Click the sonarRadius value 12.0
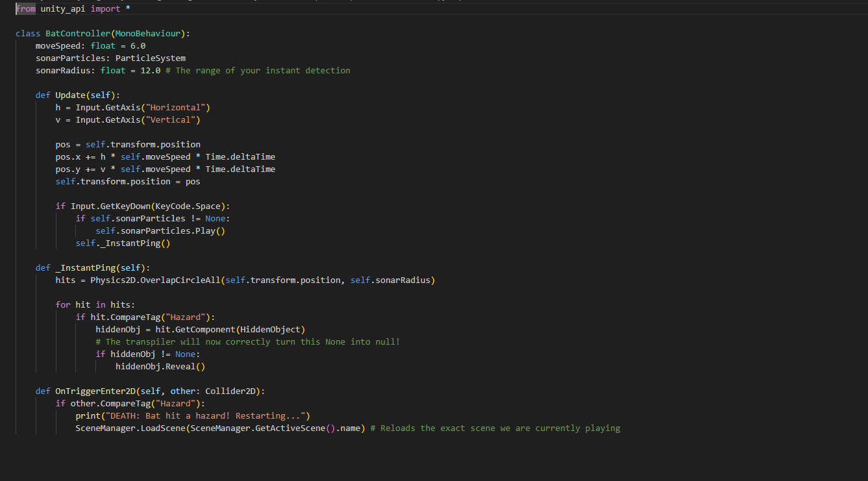 150,70
